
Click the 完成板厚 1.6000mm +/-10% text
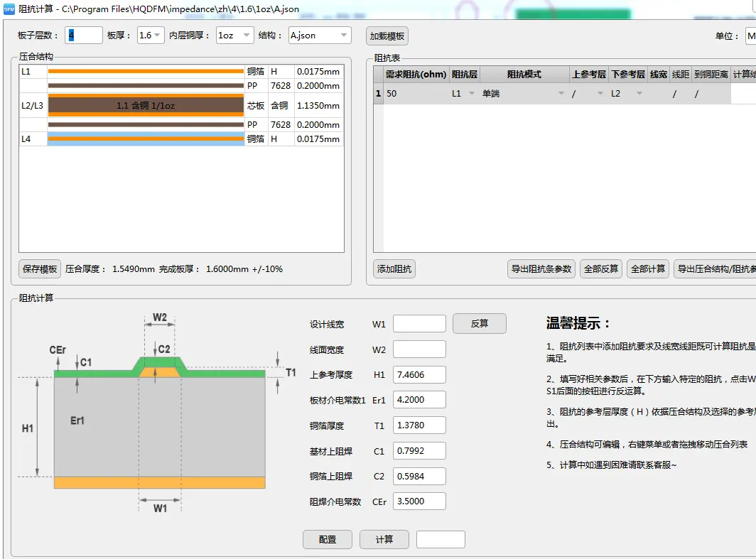(x=221, y=269)
